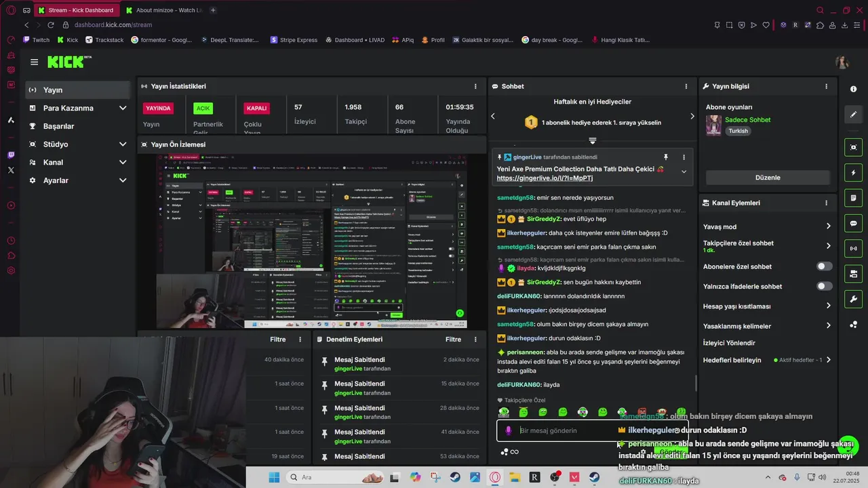Show next gifter leaderboard slide
The image size is (868, 488).
[692, 116]
